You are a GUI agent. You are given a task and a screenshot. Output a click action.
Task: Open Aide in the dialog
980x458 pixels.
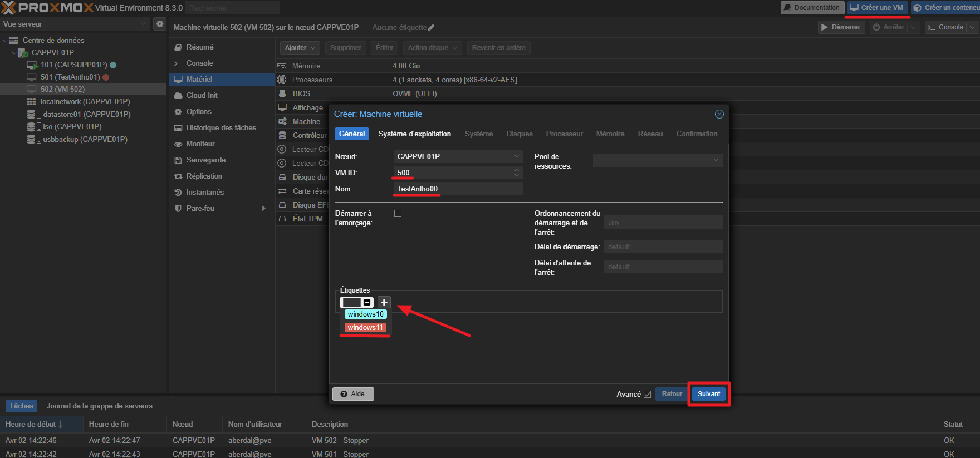pos(353,394)
